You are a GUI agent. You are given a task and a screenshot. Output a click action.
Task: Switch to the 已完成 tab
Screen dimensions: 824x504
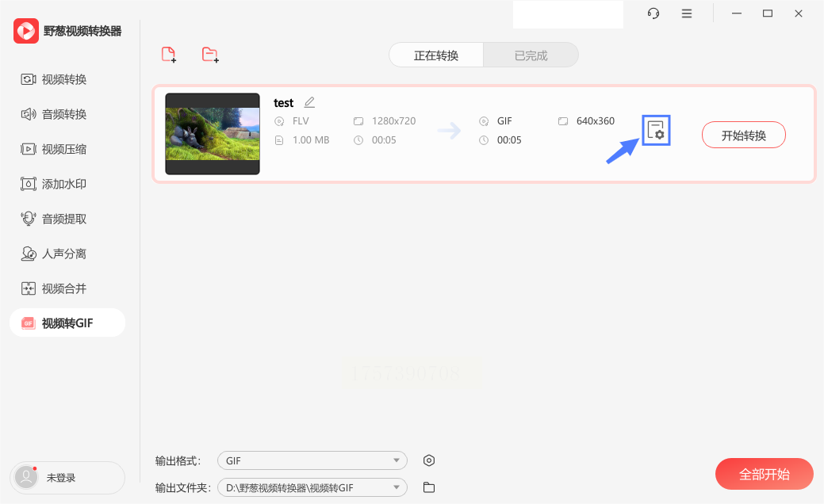click(x=531, y=55)
